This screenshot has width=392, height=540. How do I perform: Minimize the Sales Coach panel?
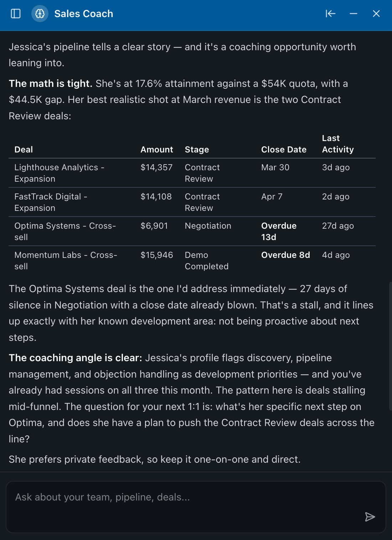(354, 14)
